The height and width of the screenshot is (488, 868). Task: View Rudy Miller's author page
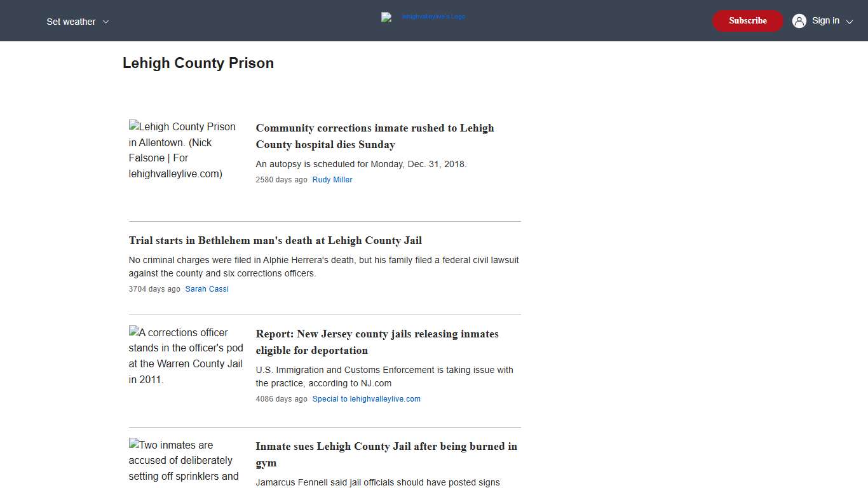332,180
